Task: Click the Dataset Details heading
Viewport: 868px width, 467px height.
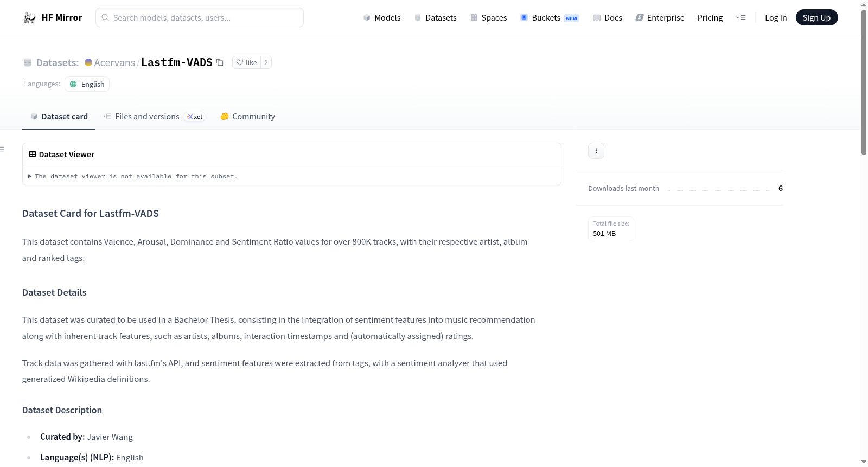Action: tap(54, 292)
